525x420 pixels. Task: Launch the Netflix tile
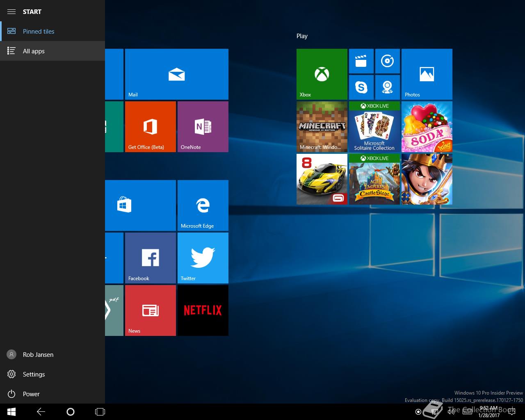[x=203, y=310]
